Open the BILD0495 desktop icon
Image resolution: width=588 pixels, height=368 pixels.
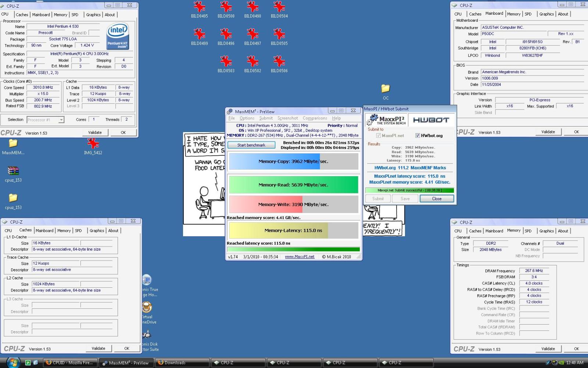tap(199, 10)
